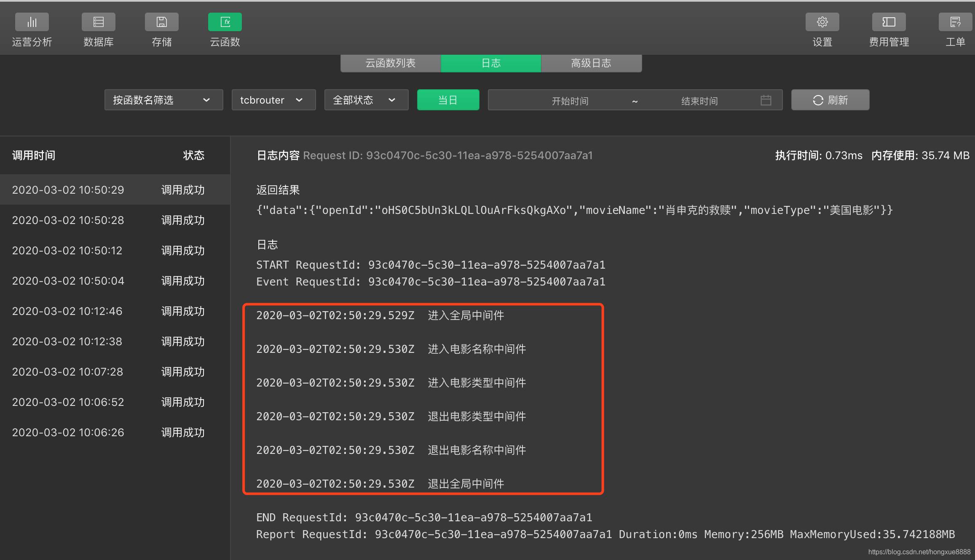Select the log entry 2020-03-02 10:50:12
This screenshot has width=975, height=560.
click(x=115, y=250)
